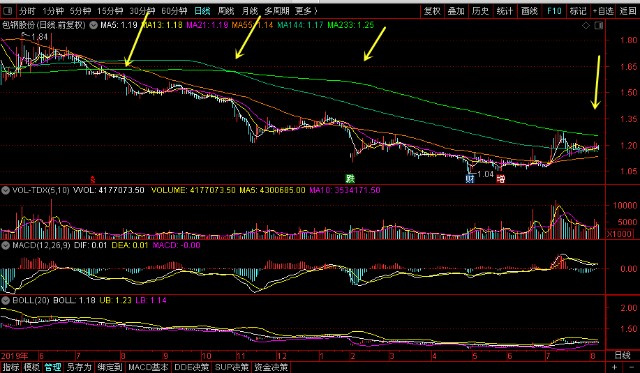Click the 复权 button in top toolbar
This screenshot has width=640, height=373.
click(x=432, y=11)
